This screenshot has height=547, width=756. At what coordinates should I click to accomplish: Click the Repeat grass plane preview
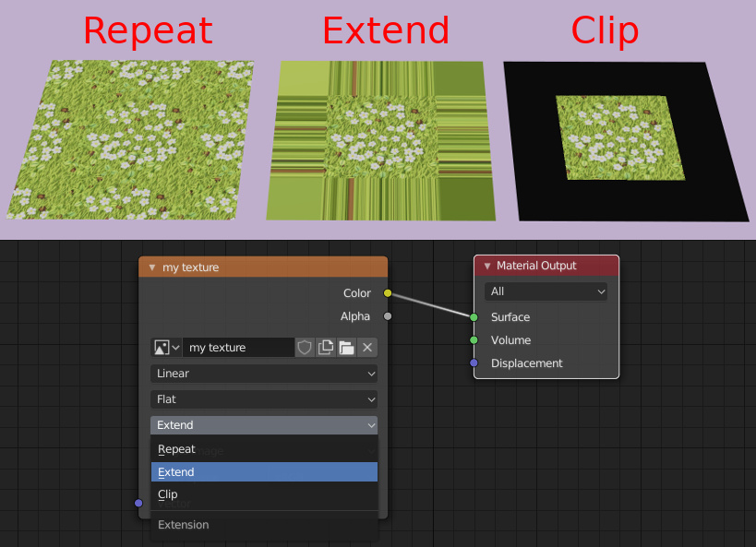click(x=130, y=140)
